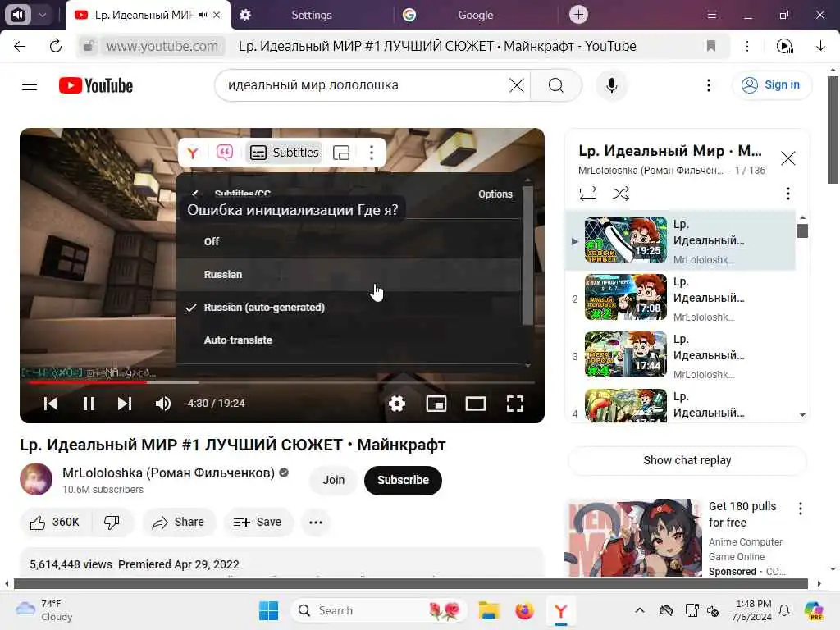Open subtitle Options link

click(x=495, y=194)
